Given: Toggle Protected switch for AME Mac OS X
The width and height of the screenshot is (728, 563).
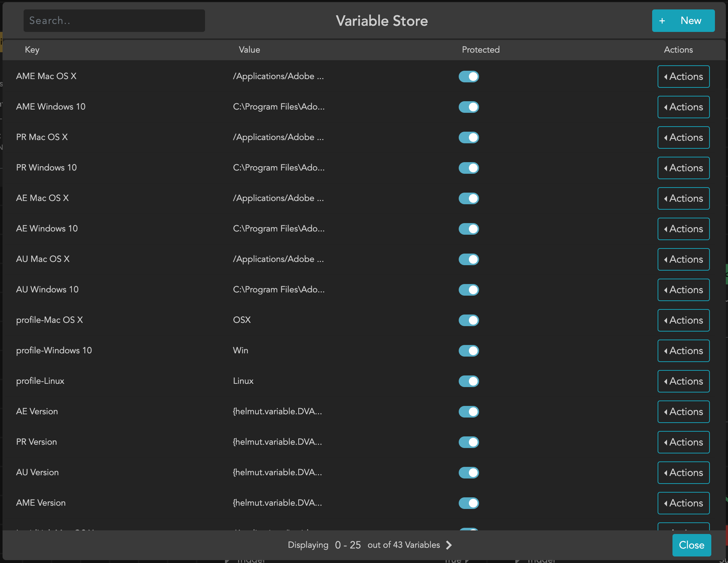Looking at the screenshot, I should [x=469, y=77].
